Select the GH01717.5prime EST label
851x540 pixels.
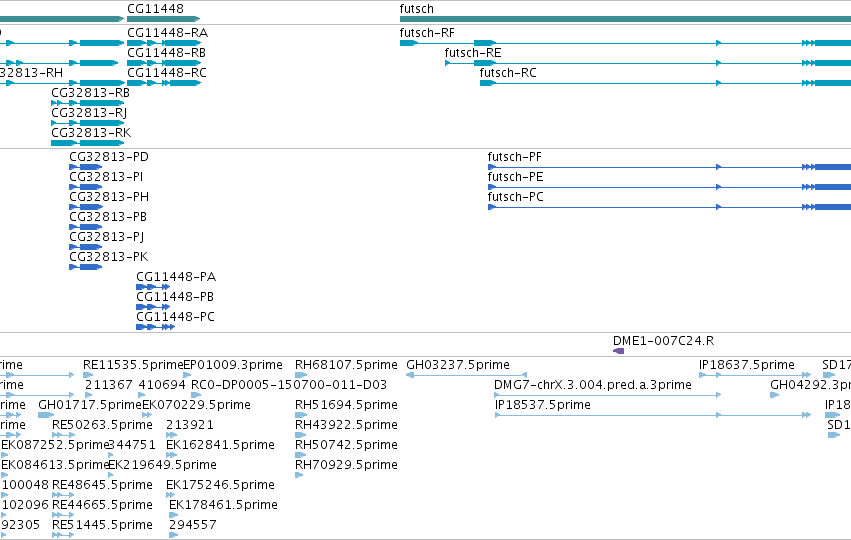tap(90, 405)
